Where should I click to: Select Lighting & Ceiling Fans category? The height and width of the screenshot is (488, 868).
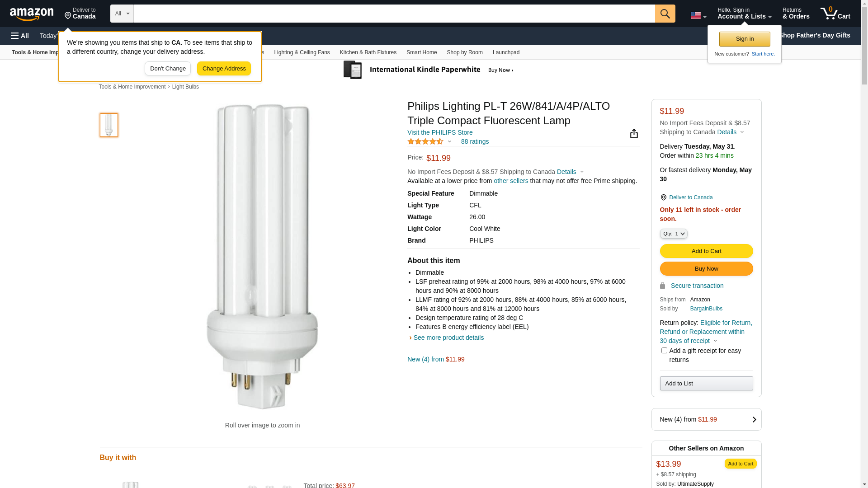[x=302, y=52]
